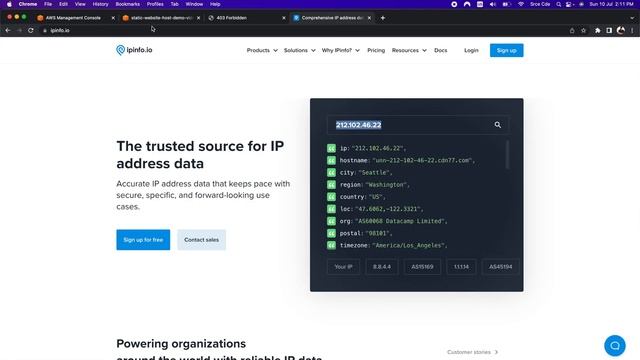The image size is (640, 360).
Task: Click the Sign up button in header
Action: click(507, 50)
